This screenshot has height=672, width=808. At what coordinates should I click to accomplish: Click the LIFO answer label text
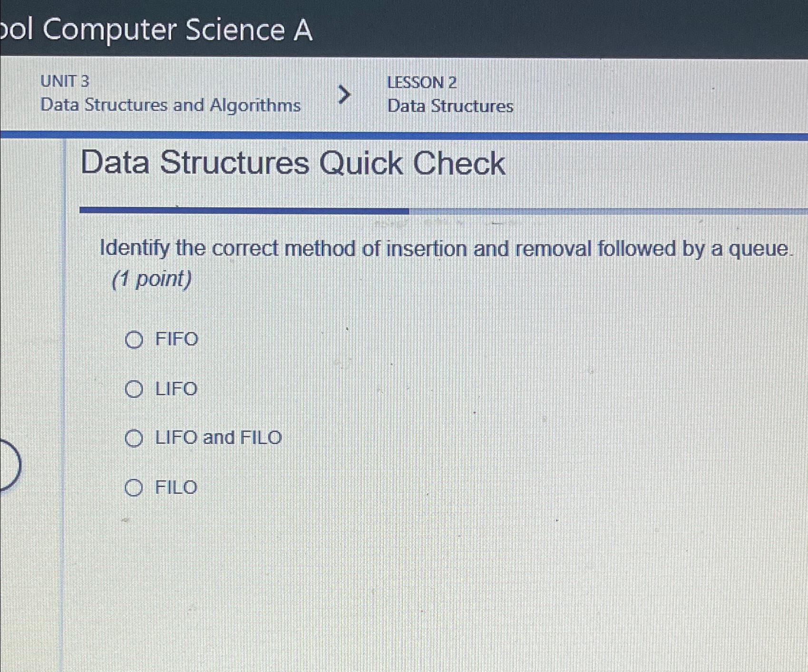[x=174, y=389]
